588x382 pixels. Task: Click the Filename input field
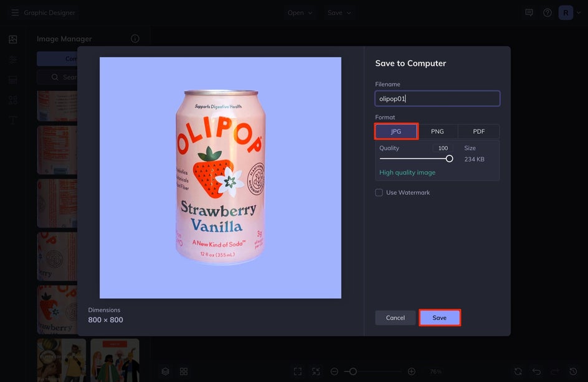437,98
